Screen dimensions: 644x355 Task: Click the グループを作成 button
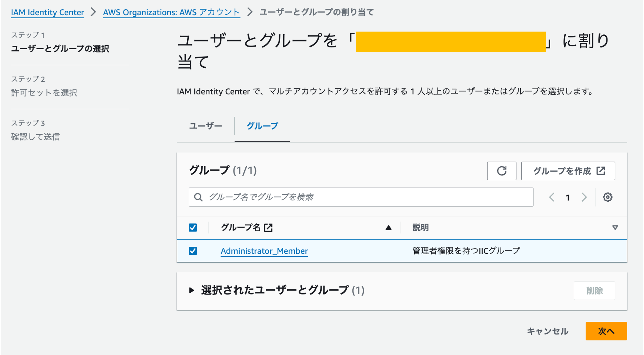(568, 171)
